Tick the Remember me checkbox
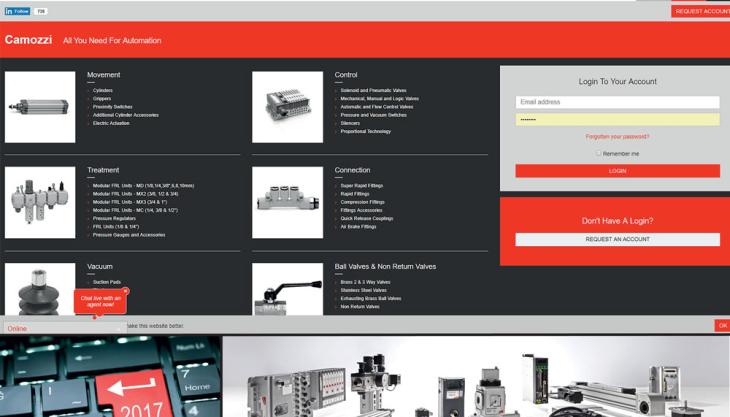The width and height of the screenshot is (730, 417). 598,153
